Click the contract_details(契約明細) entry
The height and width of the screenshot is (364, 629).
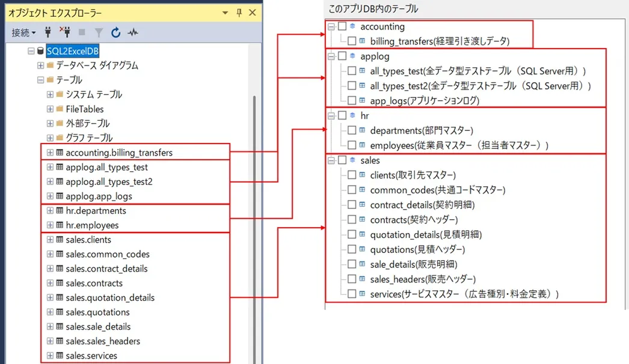point(422,204)
